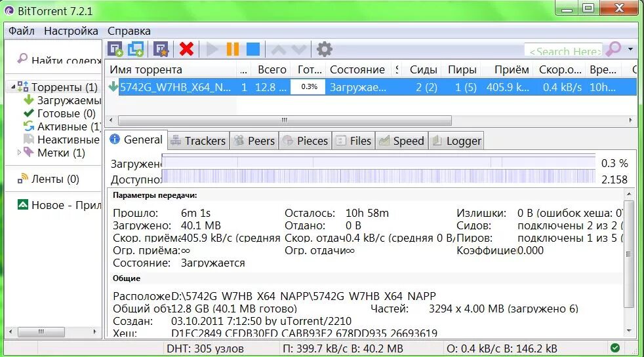Switch to the Peers tab
This screenshot has height=357, width=644.
tap(254, 141)
